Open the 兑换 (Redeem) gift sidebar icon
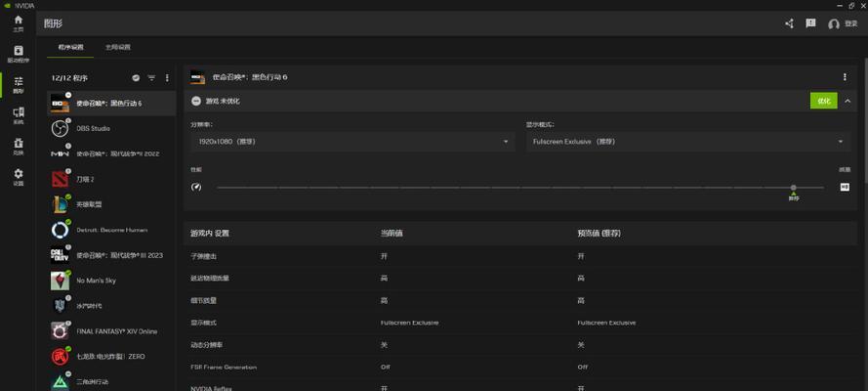Image resolution: width=868 pixels, height=391 pixels. 19,143
